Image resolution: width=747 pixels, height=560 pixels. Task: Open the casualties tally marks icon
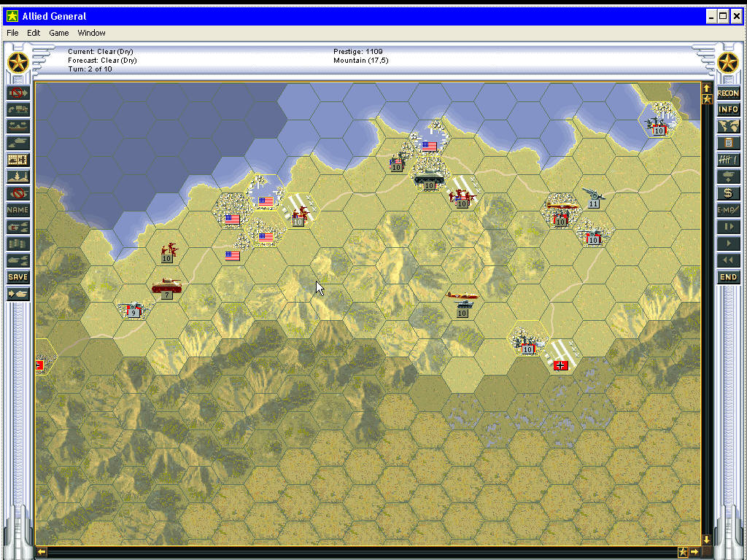point(729,160)
